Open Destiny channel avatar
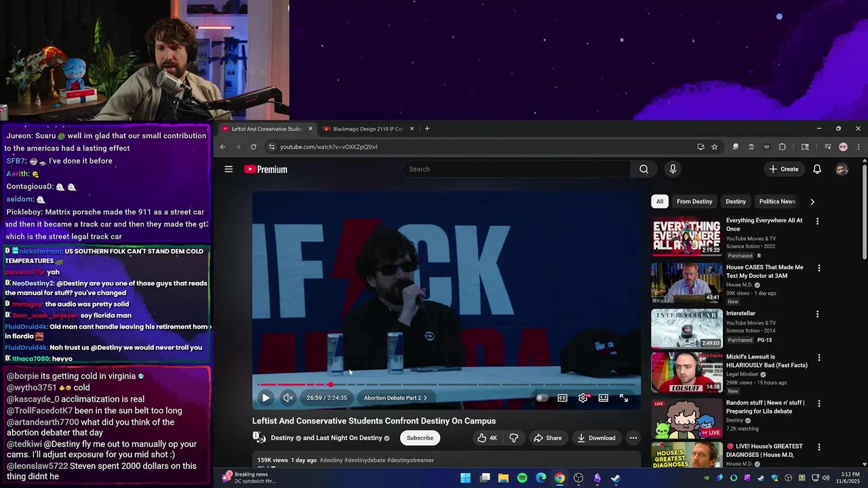Screen dimensions: 868x488 click(x=260, y=438)
